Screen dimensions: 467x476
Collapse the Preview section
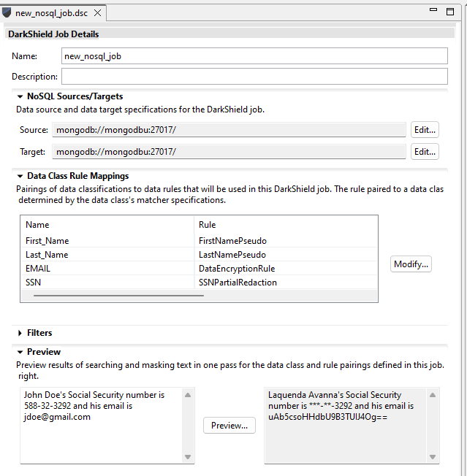coord(20,352)
